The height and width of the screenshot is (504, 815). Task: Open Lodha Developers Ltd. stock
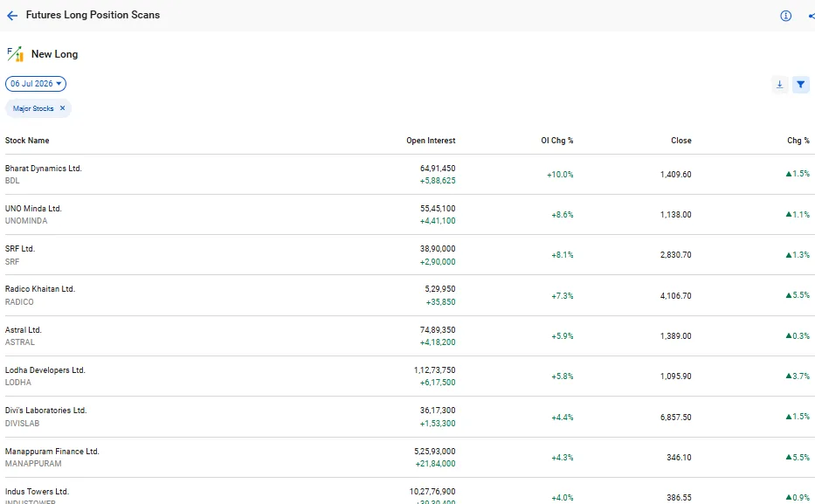click(45, 370)
